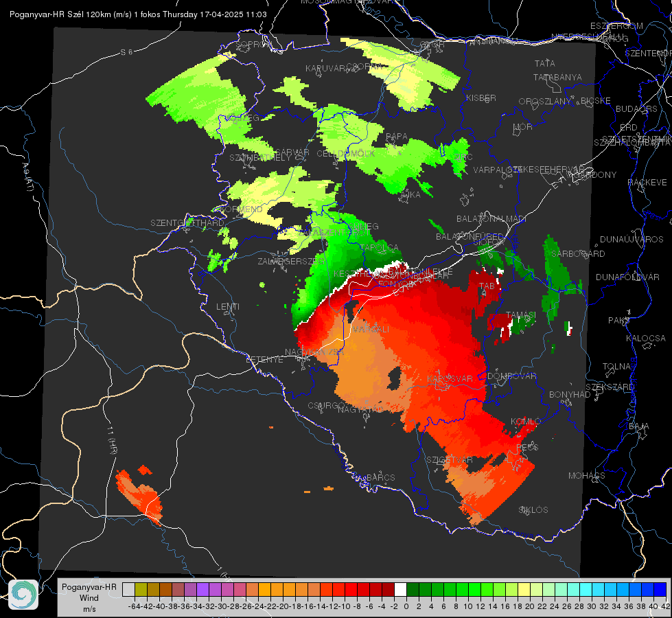This screenshot has width=672, height=618.
Task: Click the TOLNA town label
Action: pos(616,367)
